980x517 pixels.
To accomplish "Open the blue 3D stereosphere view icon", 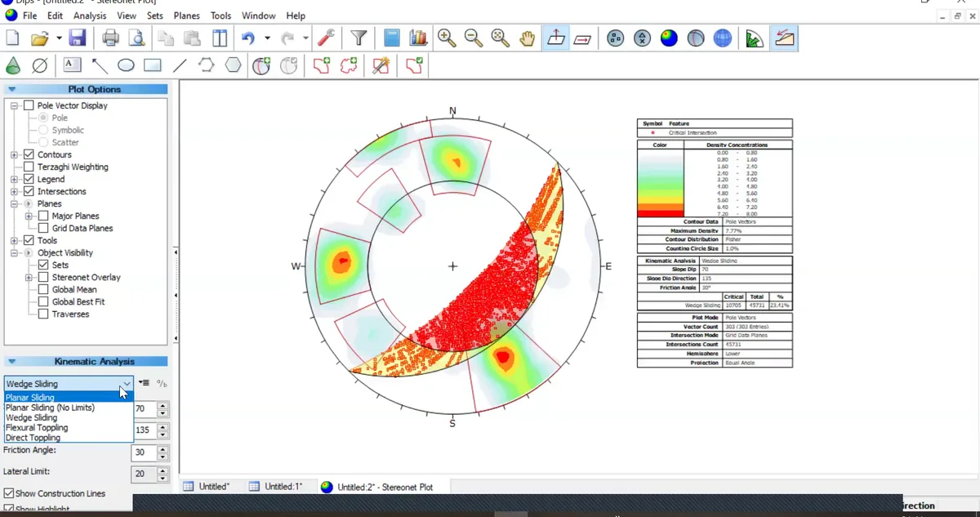I will (723, 38).
